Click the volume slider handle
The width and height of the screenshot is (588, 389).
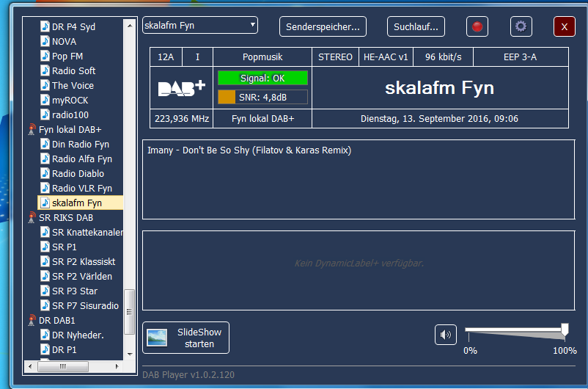point(565,330)
